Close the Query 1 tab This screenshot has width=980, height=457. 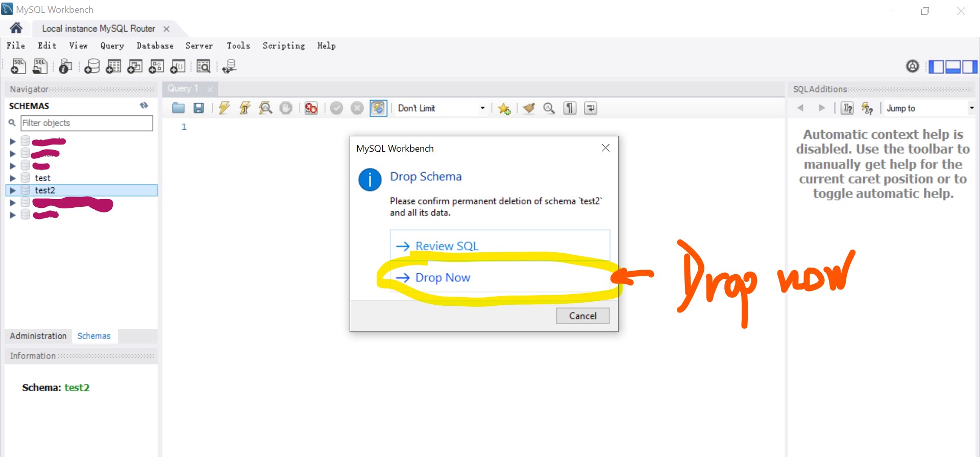pos(210,89)
